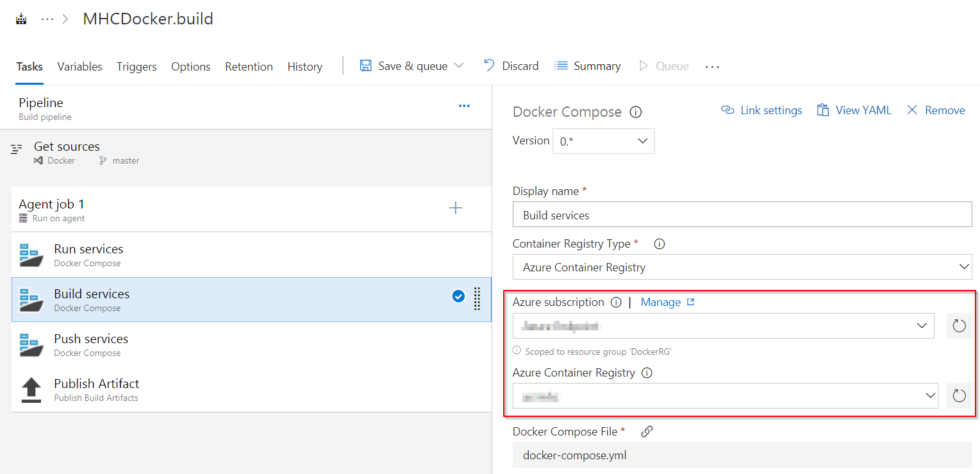Click Link settings
The width and height of the screenshot is (980, 474).
click(x=761, y=110)
